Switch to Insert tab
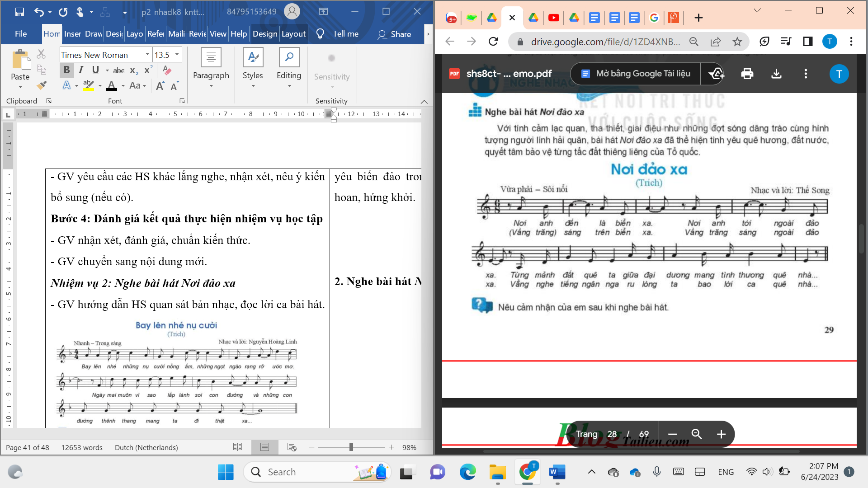This screenshot has width=868, height=488. point(72,34)
